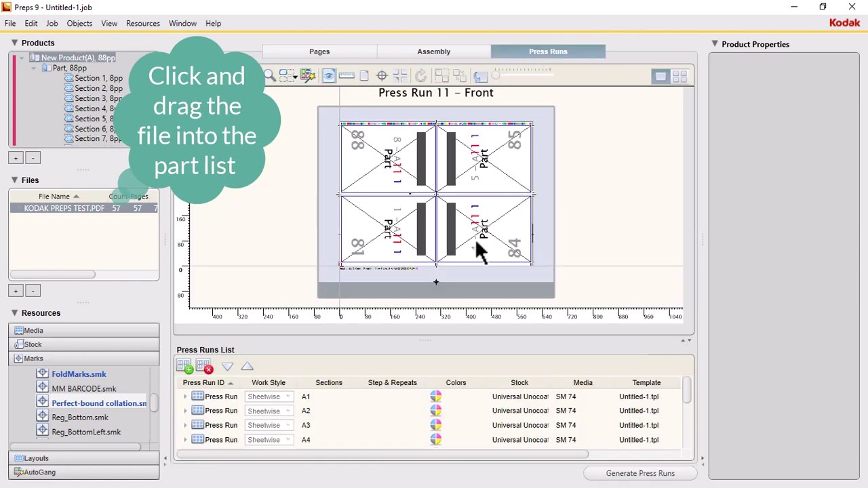
Task: Open the Resources menu
Action: [142, 23]
